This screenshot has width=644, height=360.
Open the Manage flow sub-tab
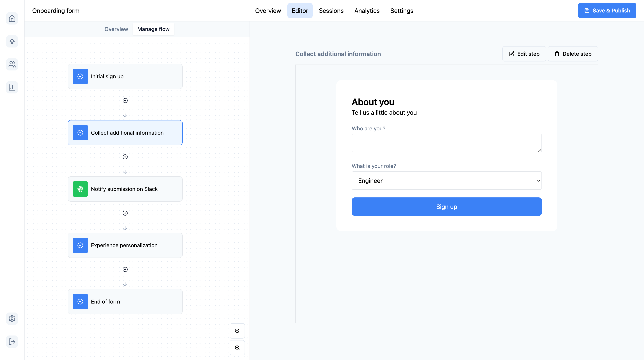point(153,29)
